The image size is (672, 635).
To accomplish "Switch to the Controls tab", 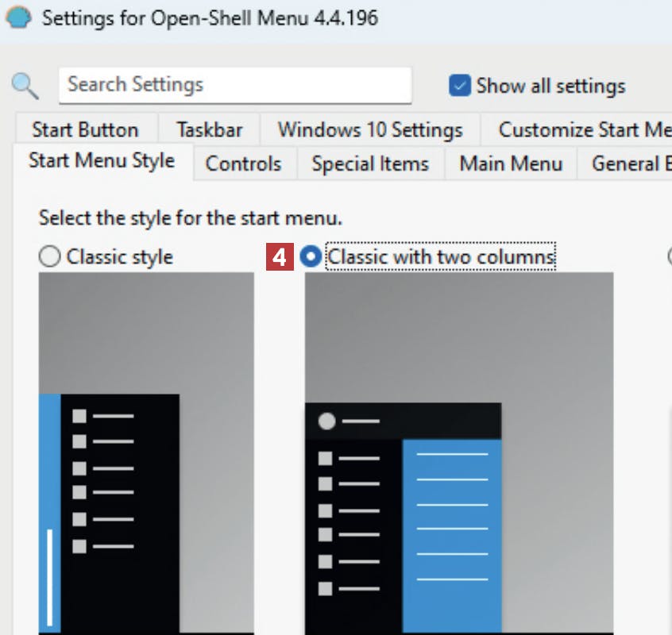I will coord(243,164).
